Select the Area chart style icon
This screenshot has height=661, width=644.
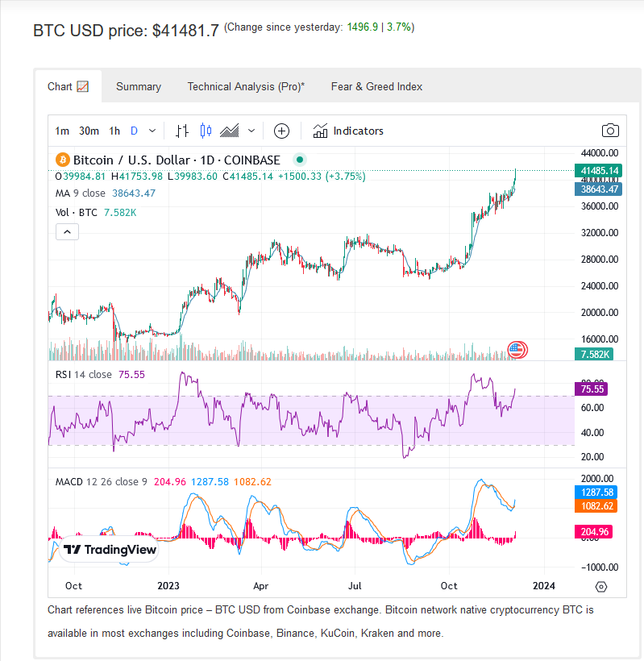[x=230, y=131]
